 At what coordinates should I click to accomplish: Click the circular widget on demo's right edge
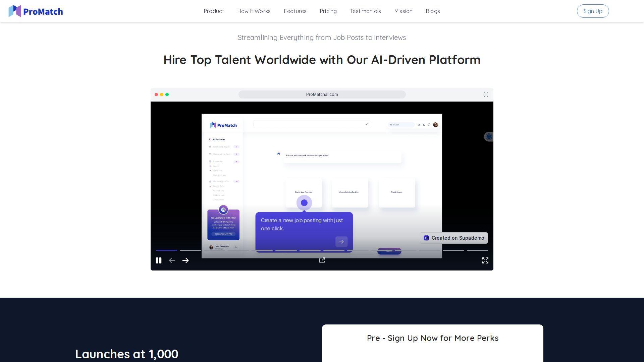click(489, 137)
